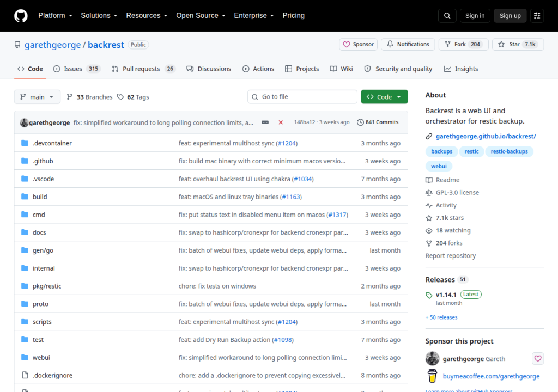The height and width of the screenshot is (392, 558).
Task: Open pull request #1317 link
Action: 337,215
